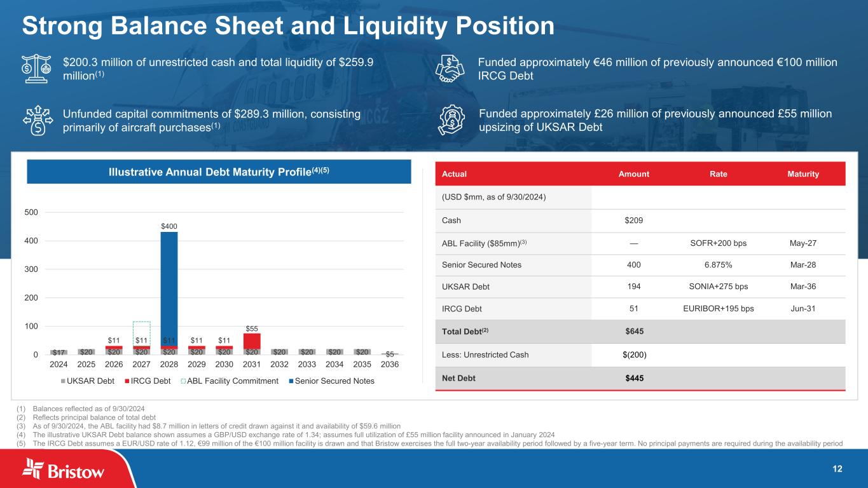This screenshot has height=488, width=868.
Task: Click the handshake dollar icon
Action: (x=452, y=69)
